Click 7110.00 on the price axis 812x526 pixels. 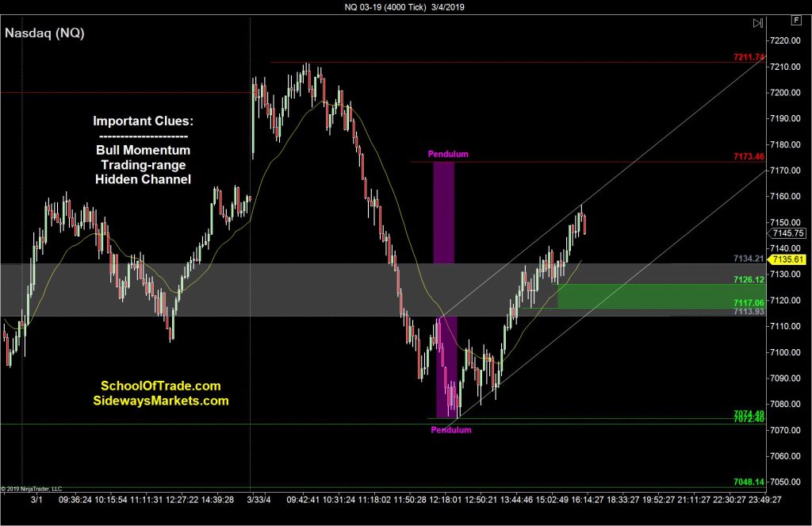pyautogui.click(x=785, y=327)
